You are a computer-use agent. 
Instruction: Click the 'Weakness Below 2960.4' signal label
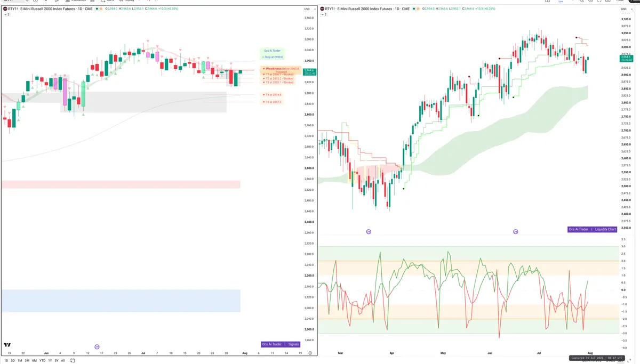click(x=281, y=69)
